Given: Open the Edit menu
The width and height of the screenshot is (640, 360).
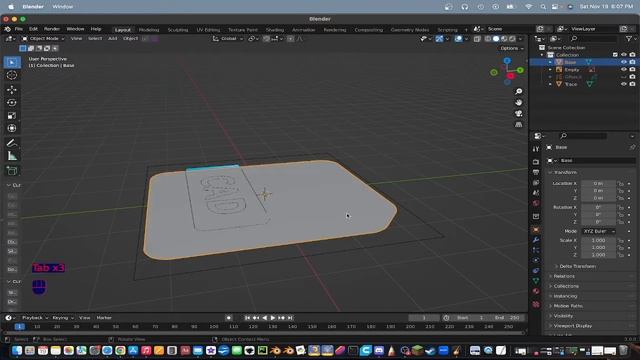Looking at the screenshot, I should [33, 29].
